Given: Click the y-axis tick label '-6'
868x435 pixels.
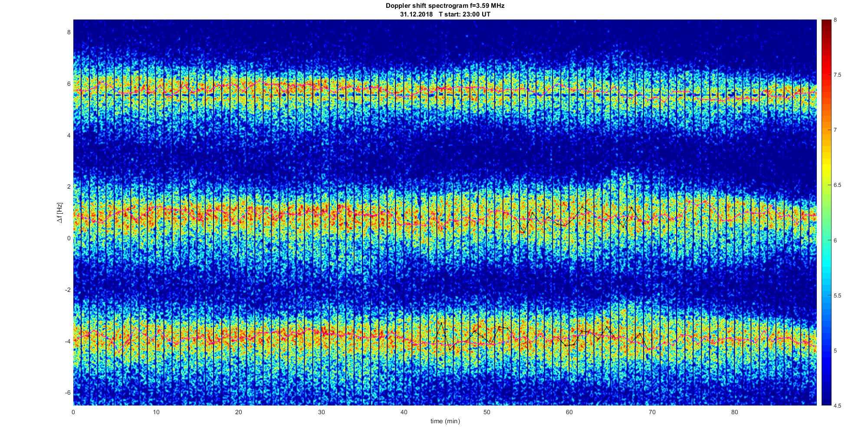Looking at the screenshot, I should (67, 392).
